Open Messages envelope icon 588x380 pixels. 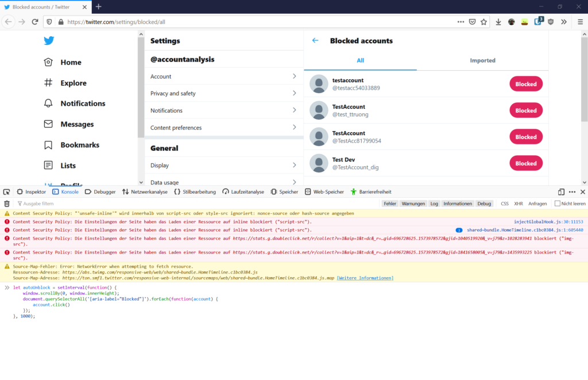[x=48, y=124]
